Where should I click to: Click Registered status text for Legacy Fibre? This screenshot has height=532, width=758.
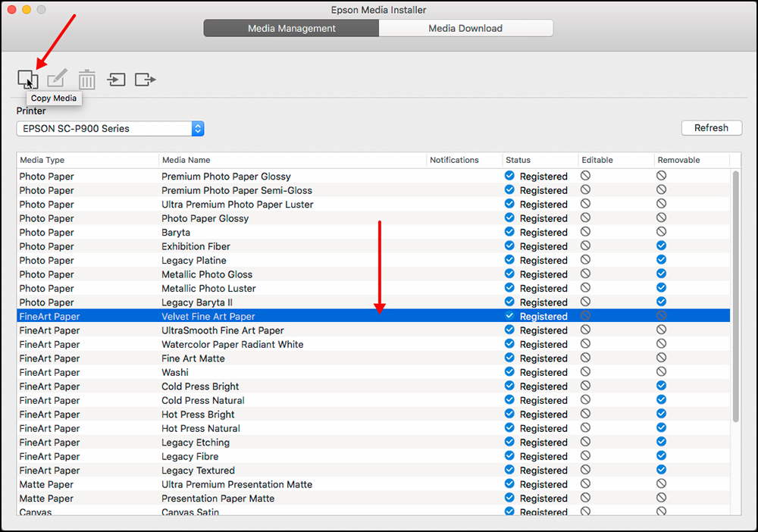tap(543, 457)
